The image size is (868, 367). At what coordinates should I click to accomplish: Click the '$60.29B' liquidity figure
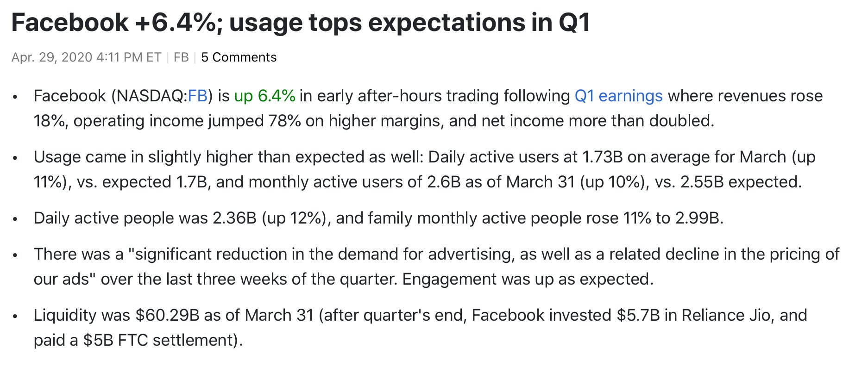click(x=167, y=315)
